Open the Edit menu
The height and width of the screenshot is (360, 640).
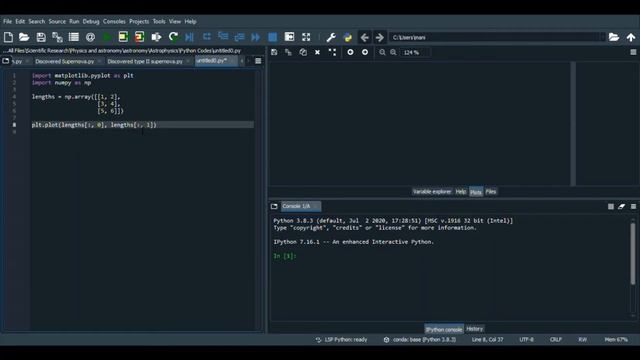click(x=20, y=21)
